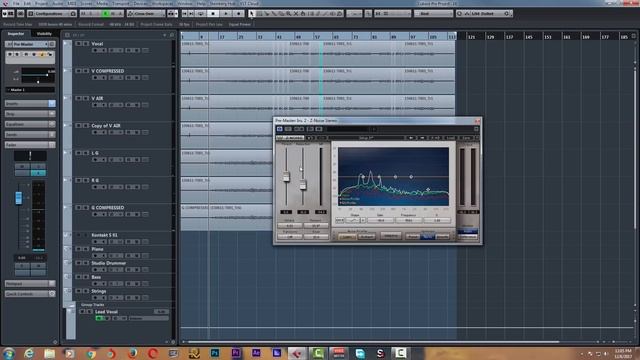Toggle the Cycle loop transport button
The width and height of the screenshot is (640, 360).
click(x=200, y=13)
